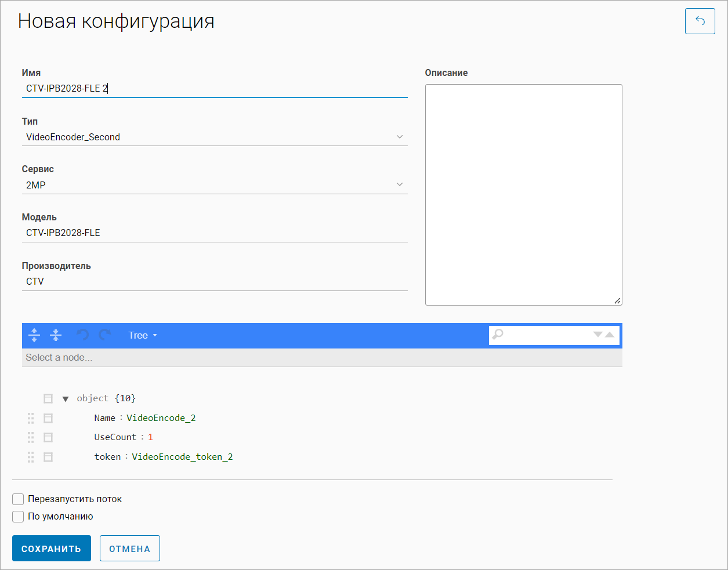Screen dimensions: 728x570
Task: Open the Тип dropdown
Action: (x=215, y=137)
